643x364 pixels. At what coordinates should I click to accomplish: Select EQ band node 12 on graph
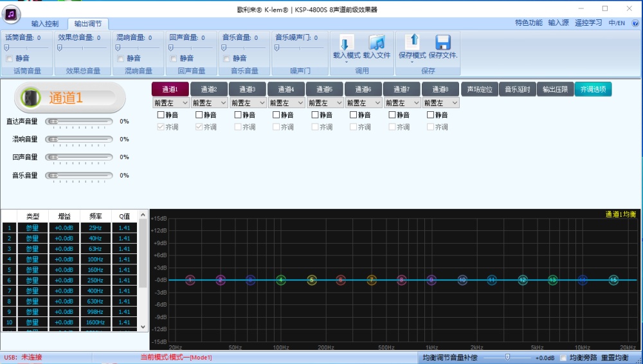522,280
